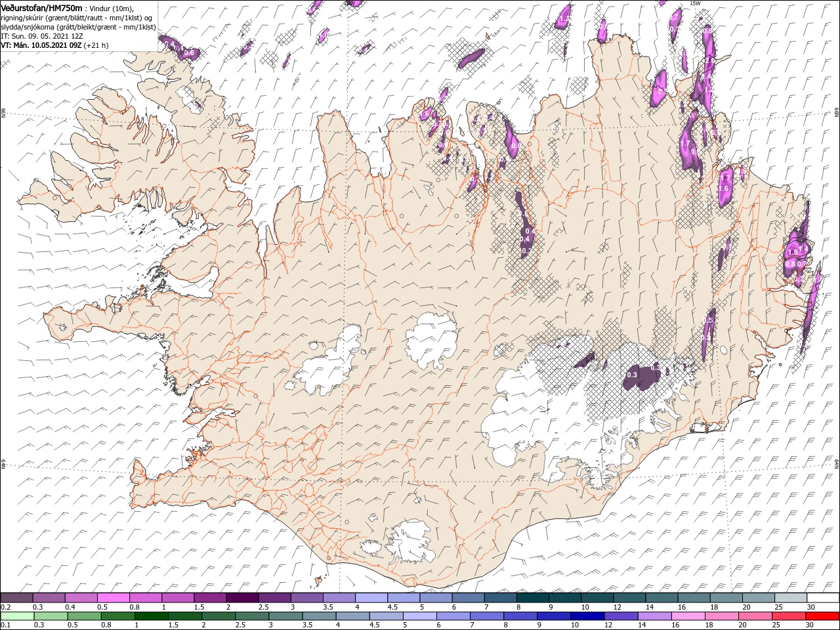Select the darkest purple 2 legend swatch
Image resolution: width=840 pixels, height=630 pixels.
pos(242,598)
